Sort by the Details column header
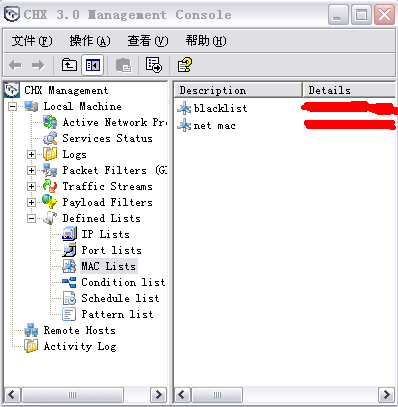This screenshot has width=398, height=407. click(x=349, y=90)
